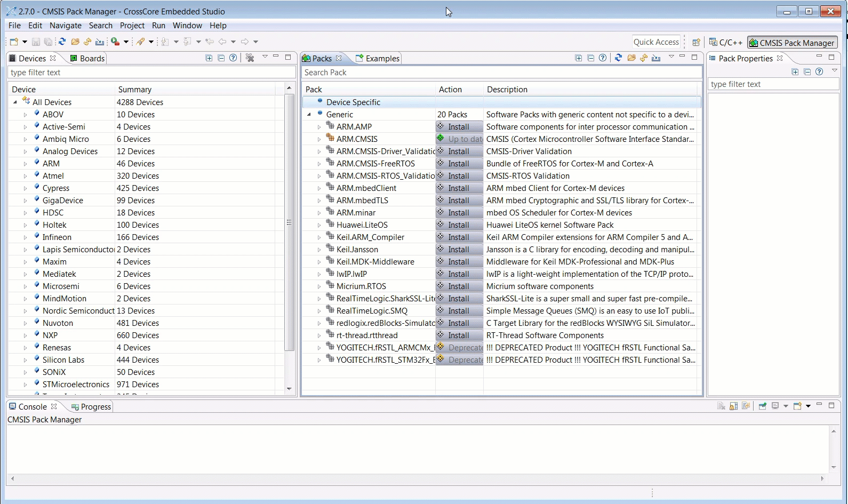Select the Device Specific row
848x504 pixels.
[x=502, y=102]
